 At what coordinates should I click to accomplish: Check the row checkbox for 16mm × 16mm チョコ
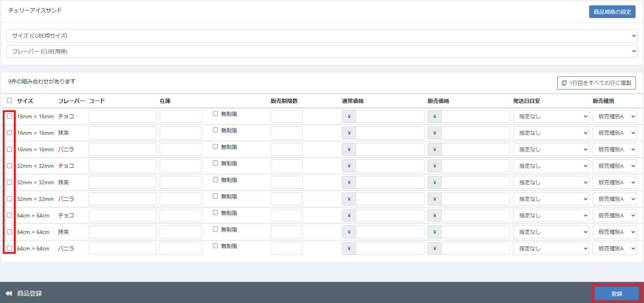pos(10,116)
